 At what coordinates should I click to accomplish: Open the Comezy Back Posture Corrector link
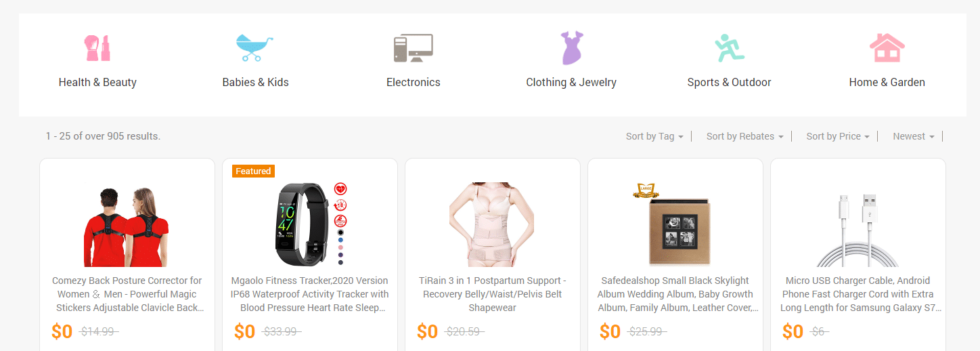pos(127,294)
